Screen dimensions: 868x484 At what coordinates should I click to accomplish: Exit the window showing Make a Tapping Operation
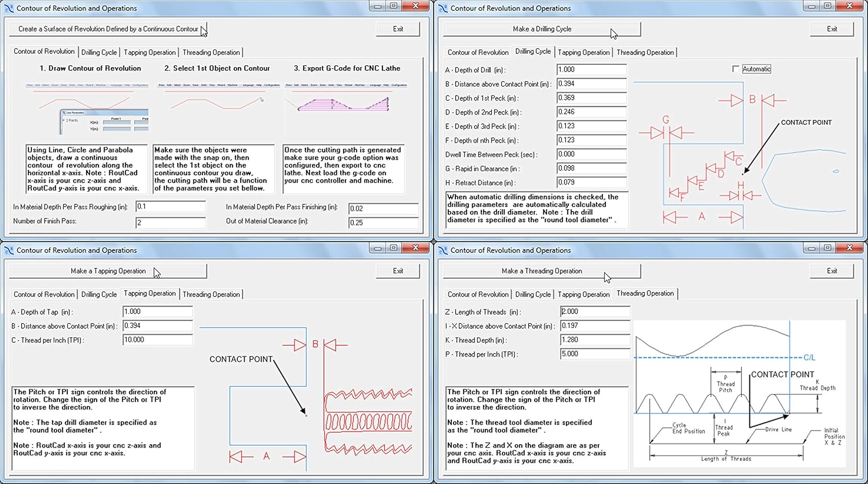398,271
